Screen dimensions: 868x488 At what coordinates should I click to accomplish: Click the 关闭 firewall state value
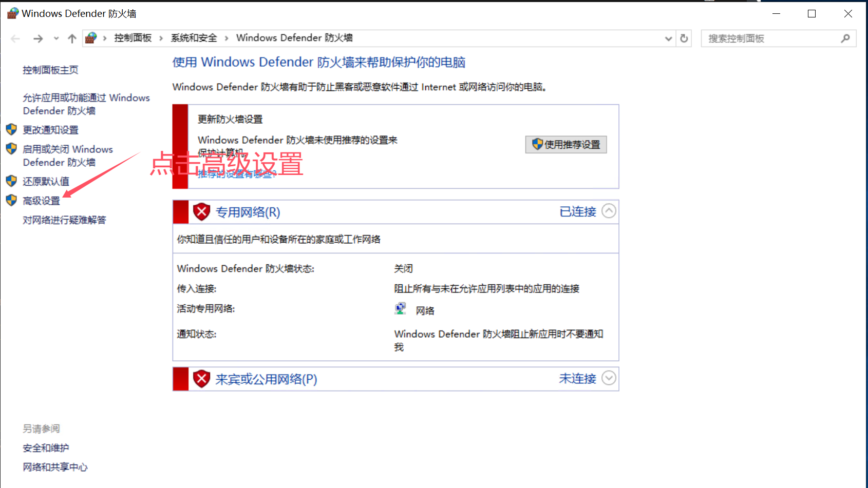point(404,268)
